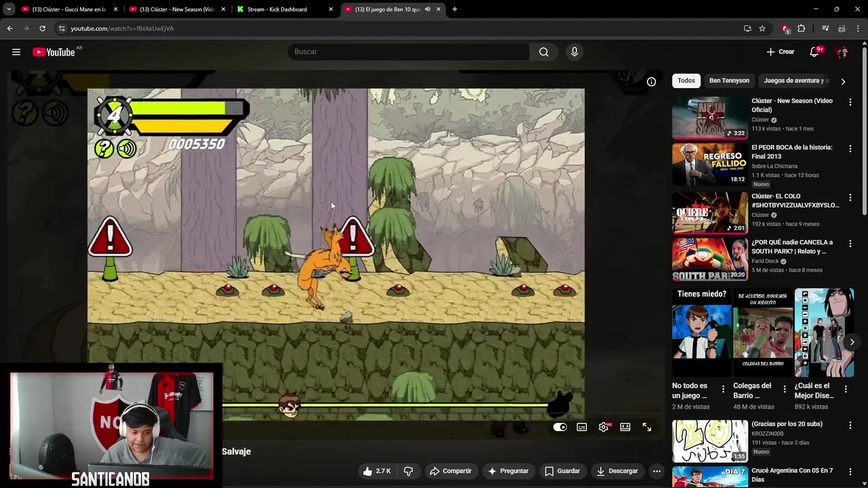Select the Todos filter chip
Screen dimensions: 868x488
click(686, 81)
